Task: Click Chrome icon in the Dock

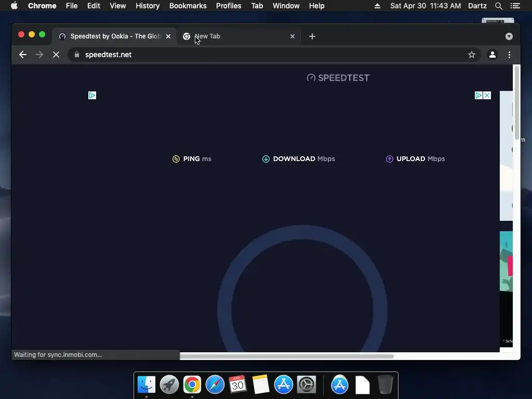Action: tap(192, 385)
